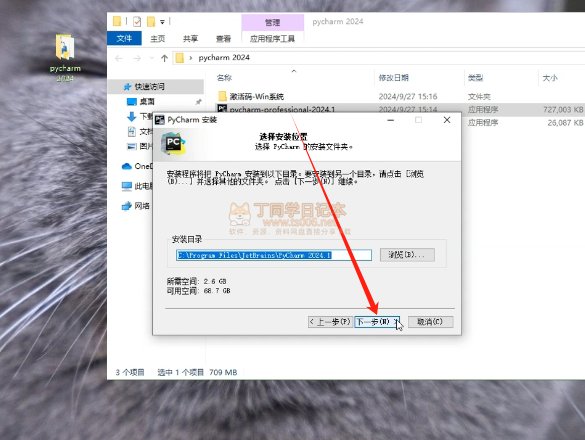The width and height of the screenshot is (585, 440).
Task: Select 网络 in navigation pane
Action: tap(142, 206)
